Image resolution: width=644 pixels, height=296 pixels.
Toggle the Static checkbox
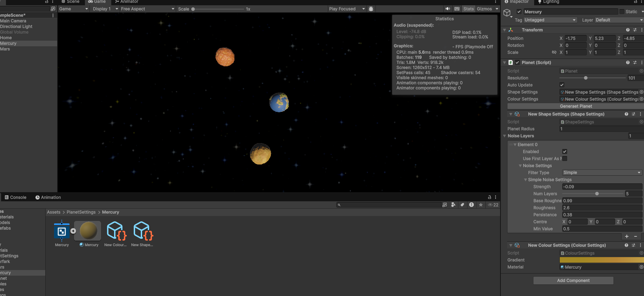coord(622,12)
